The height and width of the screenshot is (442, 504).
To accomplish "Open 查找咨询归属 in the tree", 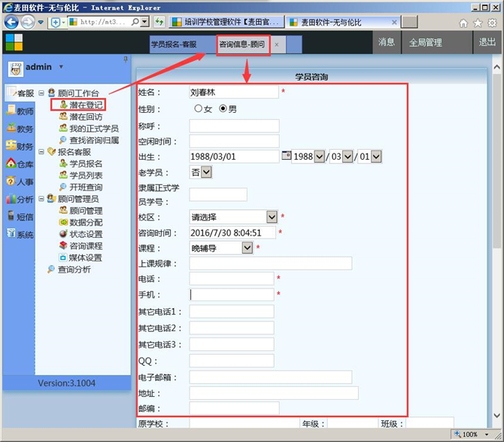I will 89,140.
